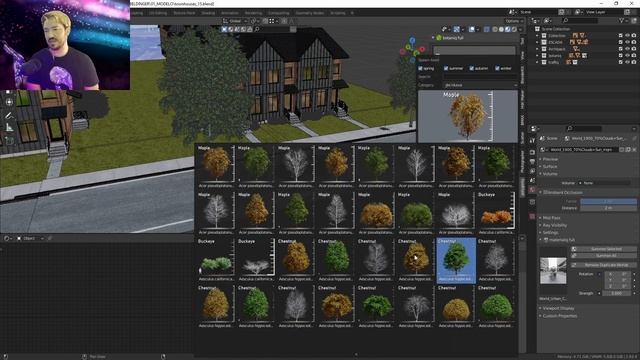Switch to the Scripting workspace tab
640x360 pixels.
pos(338,13)
